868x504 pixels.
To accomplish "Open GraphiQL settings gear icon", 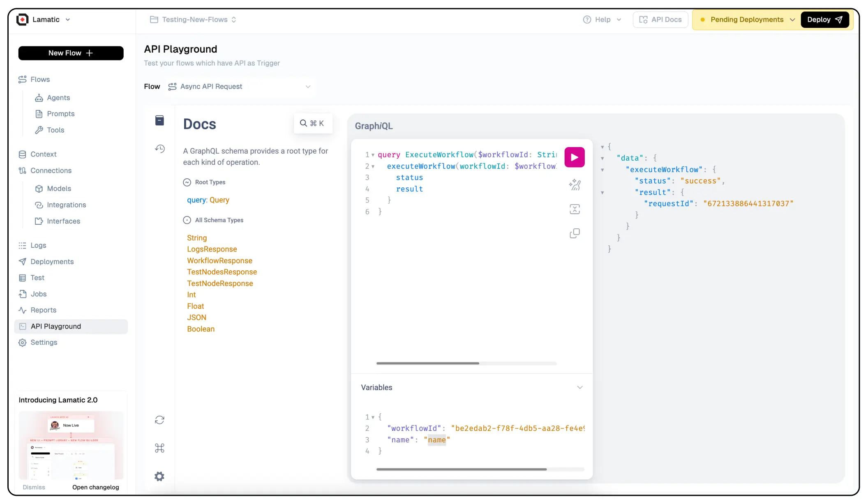I will coord(159,476).
